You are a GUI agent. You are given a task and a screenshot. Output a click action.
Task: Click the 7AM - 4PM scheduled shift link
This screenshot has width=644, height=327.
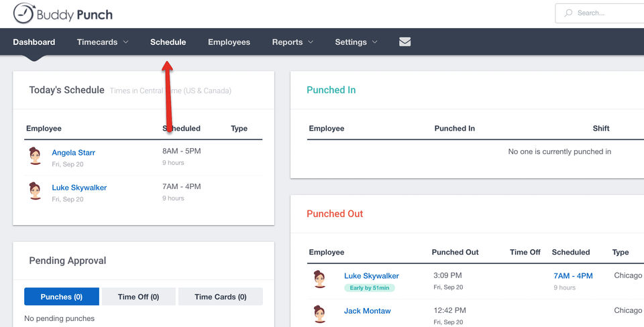coord(573,275)
